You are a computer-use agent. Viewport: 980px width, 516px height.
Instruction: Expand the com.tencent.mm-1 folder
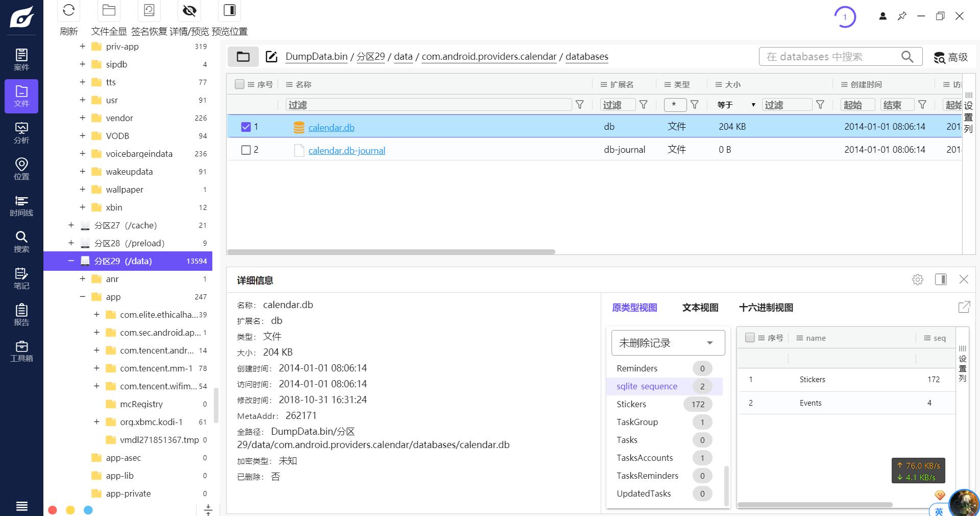[96, 368]
